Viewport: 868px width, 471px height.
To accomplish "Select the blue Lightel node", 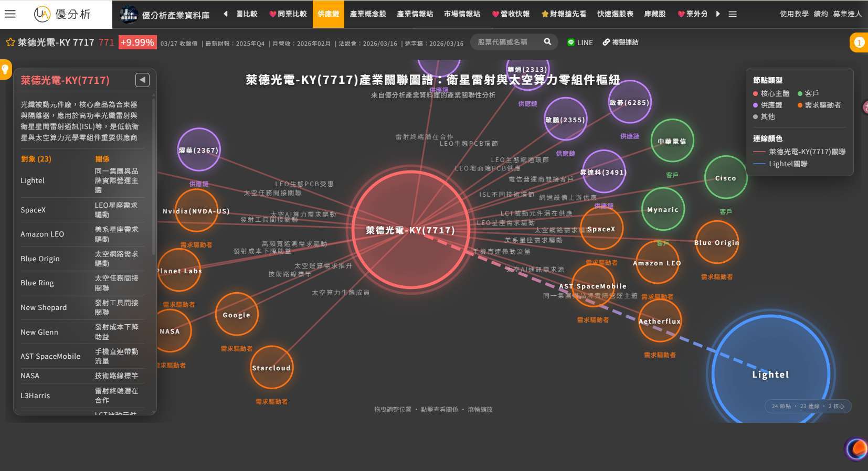I will pos(770,374).
